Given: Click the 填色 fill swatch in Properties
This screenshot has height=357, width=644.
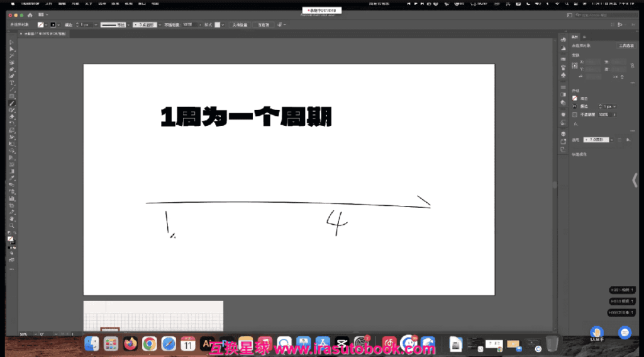Looking at the screenshot, I should 575,98.
